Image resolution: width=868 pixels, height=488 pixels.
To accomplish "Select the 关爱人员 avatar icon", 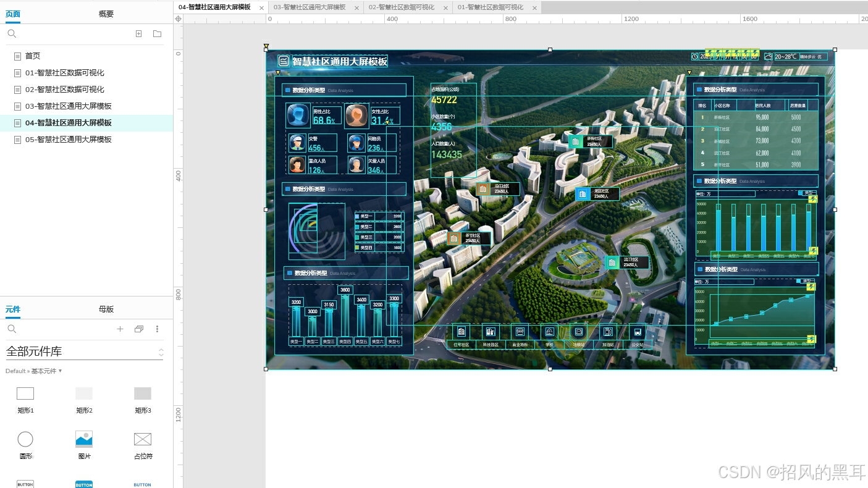I will click(356, 165).
